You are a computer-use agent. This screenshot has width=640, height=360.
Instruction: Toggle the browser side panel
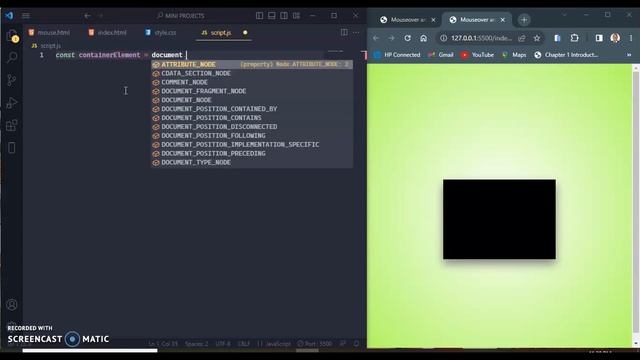pos(599,38)
